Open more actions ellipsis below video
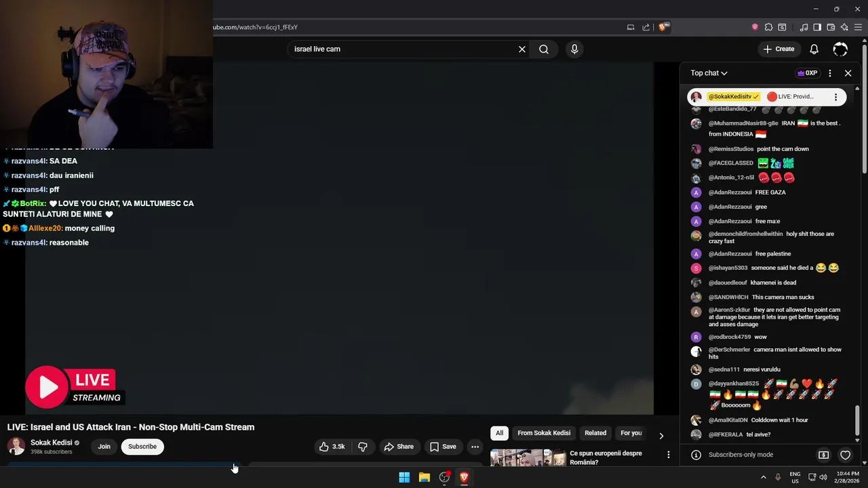 (x=475, y=447)
